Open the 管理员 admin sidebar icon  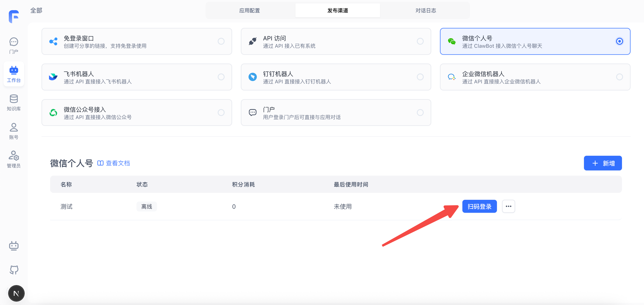pyautogui.click(x=14, y=159)
